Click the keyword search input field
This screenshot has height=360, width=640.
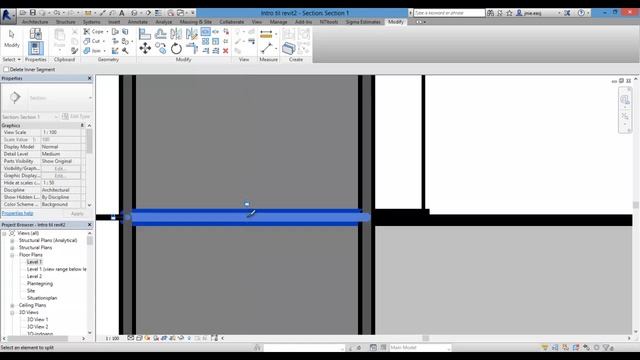pos(449,13)
